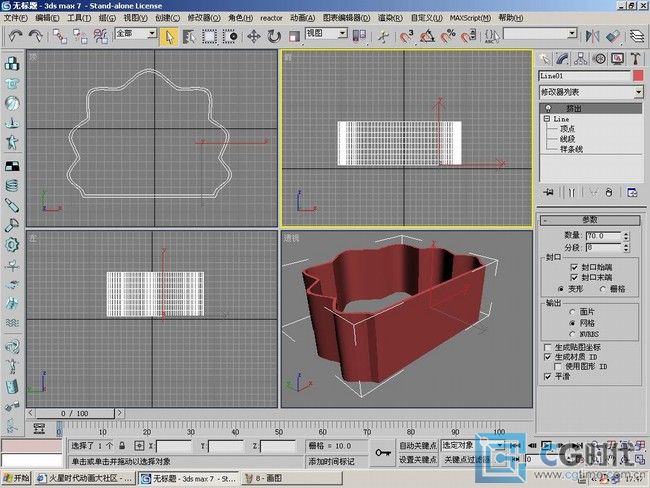Image resolution: width=650 pixels, height=488 pixels.
Task: Toggle the lightbulb next to 挤出 modifier
Action: click(548, 108)
